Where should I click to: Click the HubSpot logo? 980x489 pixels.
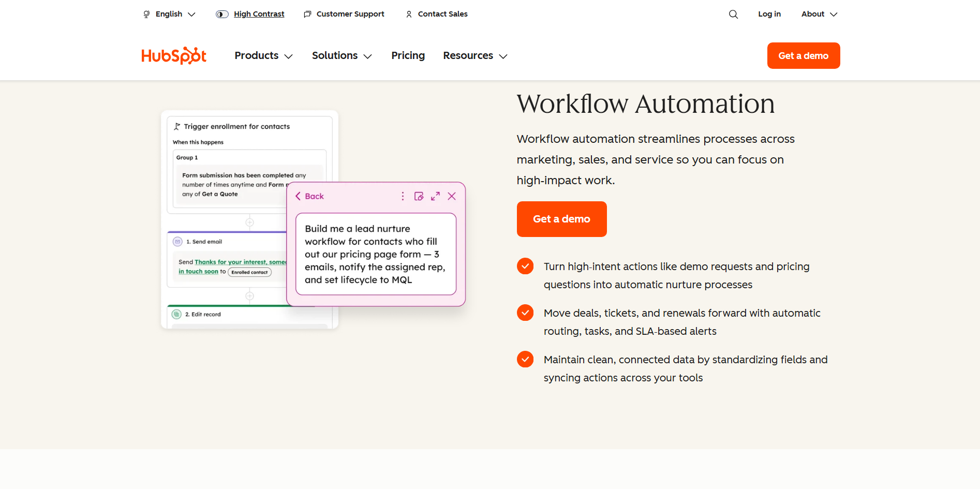pyautogui.click(x=174, y=55)
